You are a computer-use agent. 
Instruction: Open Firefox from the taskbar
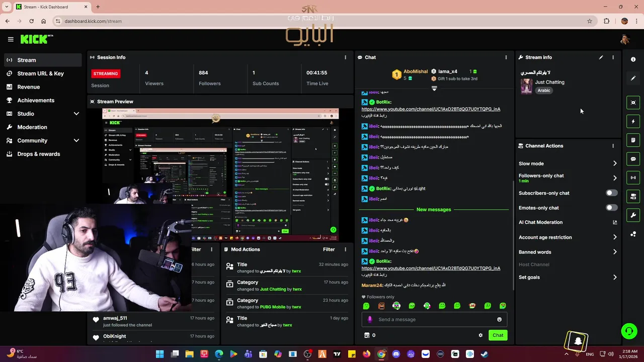(366, 354)
